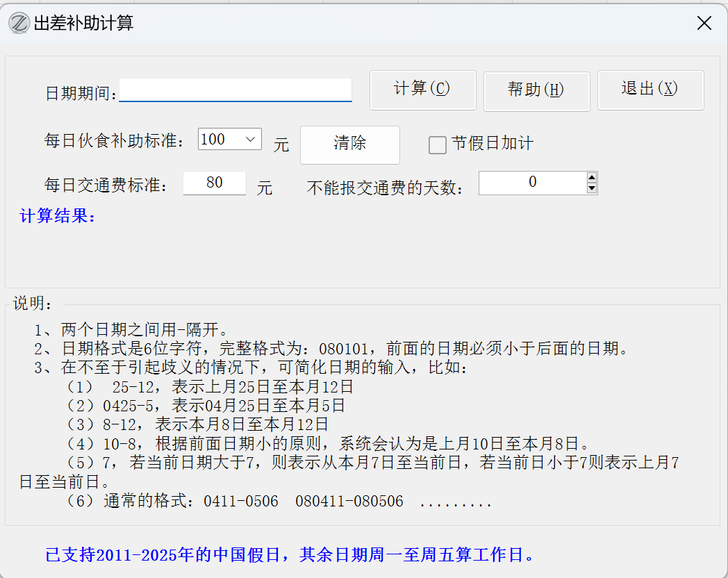Click the blue 计算结果 label

pos(58,216)
